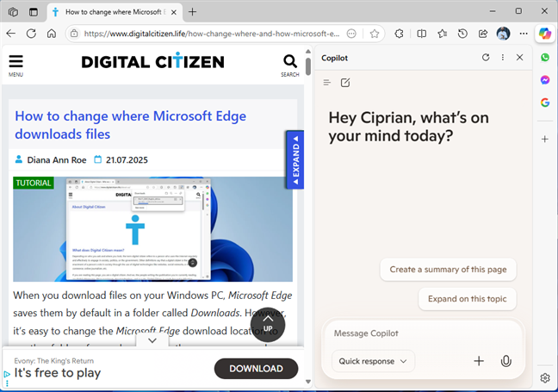The width and height of the screenshot is (558, 392).
Task: Start voice input microphone in Copilot
Action: tap(505, 361)
